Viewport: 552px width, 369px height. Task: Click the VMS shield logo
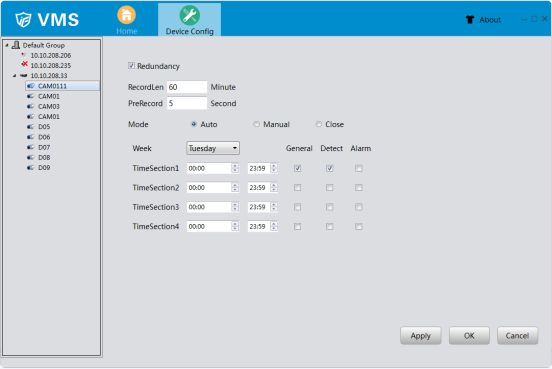coord(23,19)
